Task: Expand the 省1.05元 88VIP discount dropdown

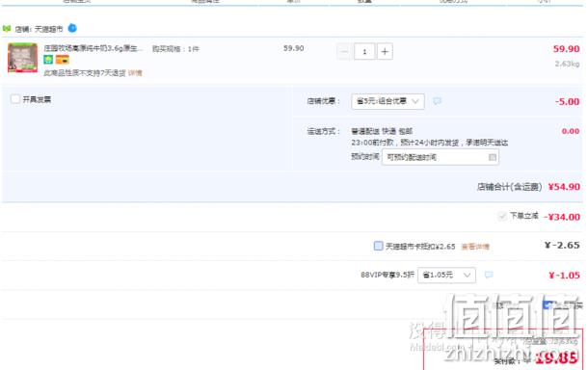Action: click(x=446, y=276)
